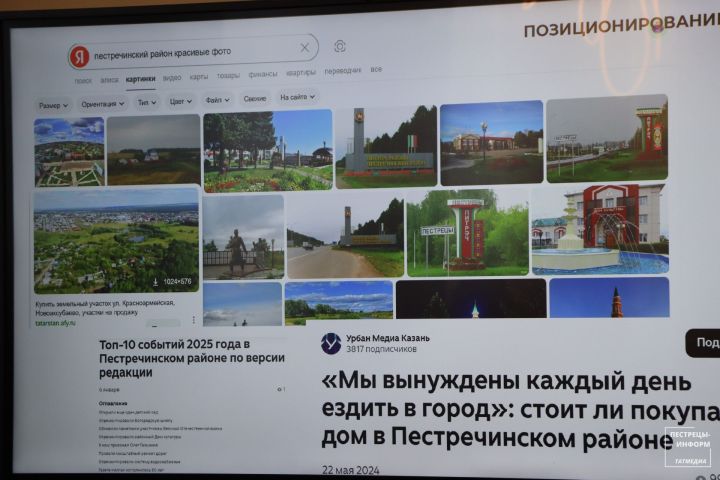Expand the Ориентация filter dropdown
The width and height of the screenshot is (720, 480).
(102, 104)
